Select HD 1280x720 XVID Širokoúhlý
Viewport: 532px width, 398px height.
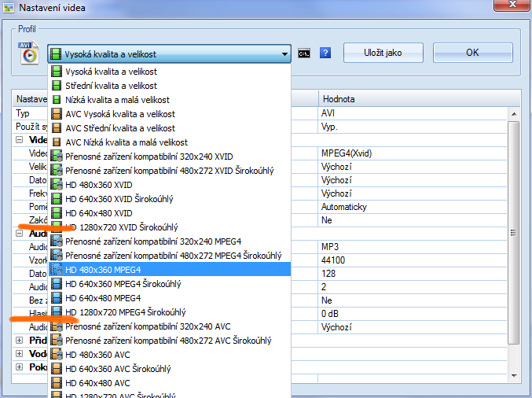point(170,227)
